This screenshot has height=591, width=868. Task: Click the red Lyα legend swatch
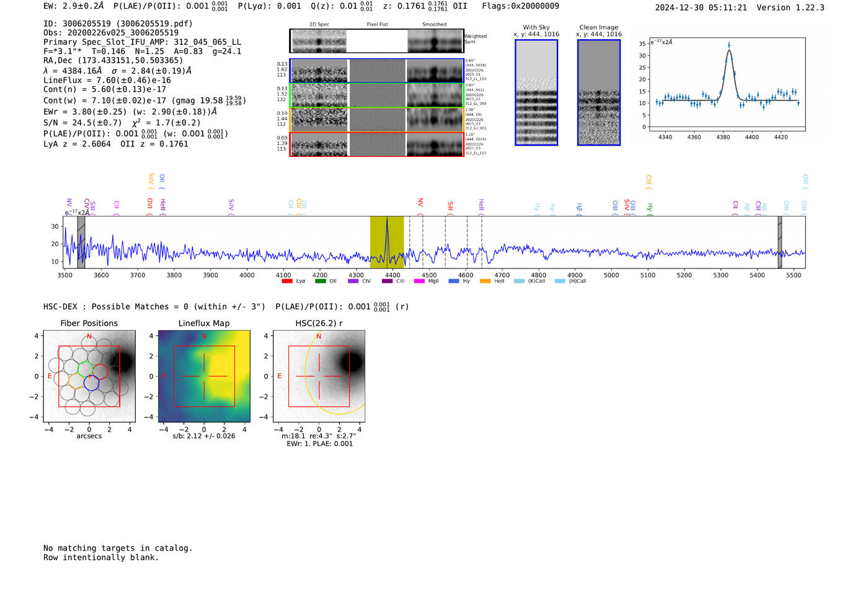pyautogui.click(x=286, y=281)
